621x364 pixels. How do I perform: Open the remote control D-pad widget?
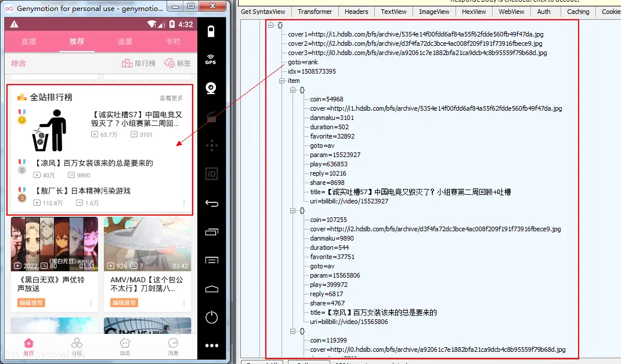click(211, 145)
